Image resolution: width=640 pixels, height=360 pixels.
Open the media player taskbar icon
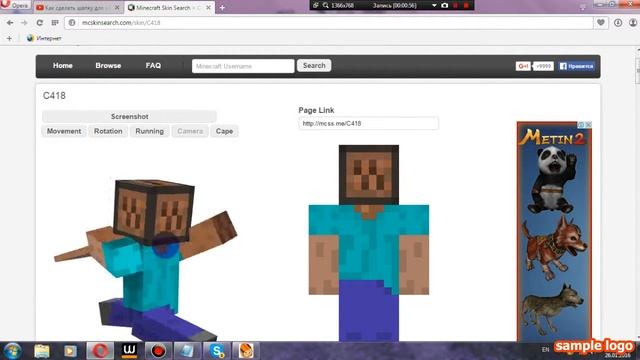pyautogui.click(x=70, y=351)
